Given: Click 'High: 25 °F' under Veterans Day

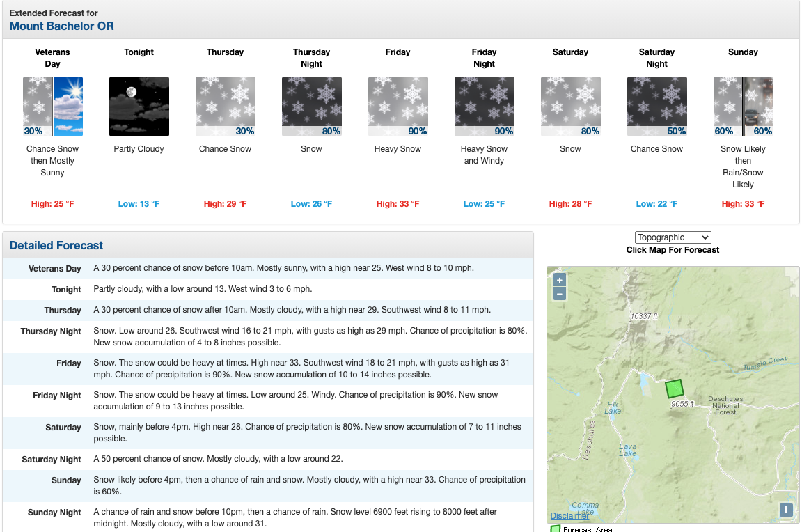Looking at the screenshot, I should click(x=53, y=203).
